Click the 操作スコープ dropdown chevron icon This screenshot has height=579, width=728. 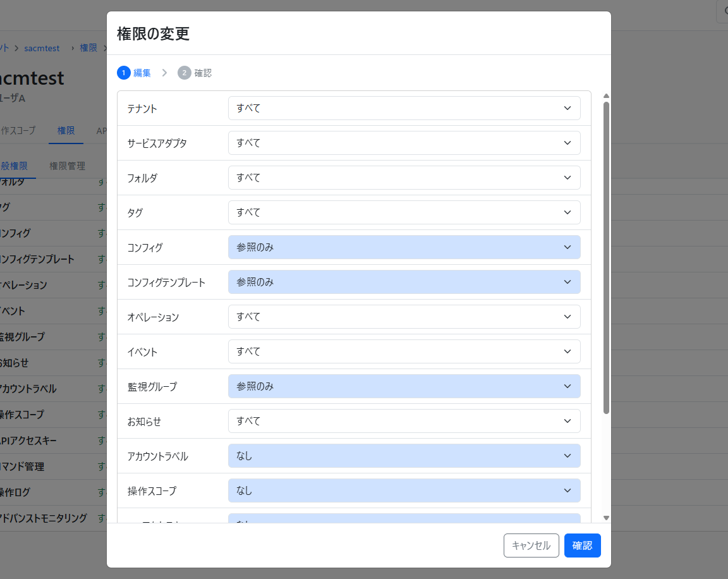(x=567, y=491)
